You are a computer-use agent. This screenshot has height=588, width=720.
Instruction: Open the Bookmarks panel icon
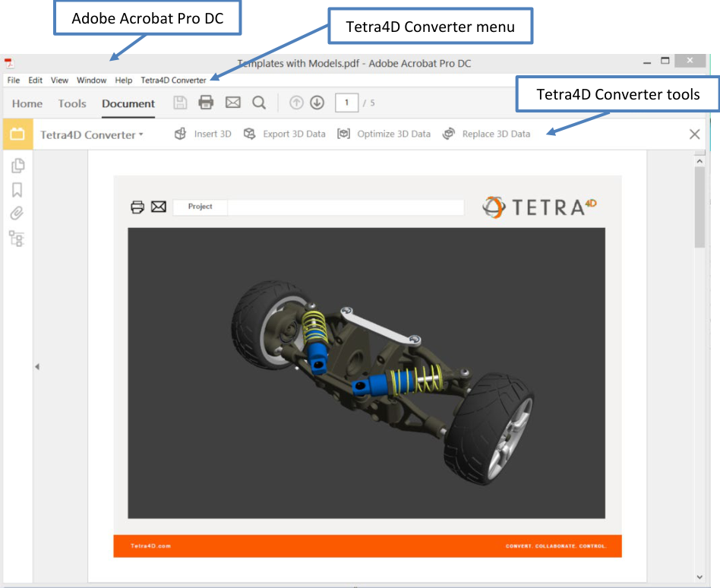click(17, 190)
